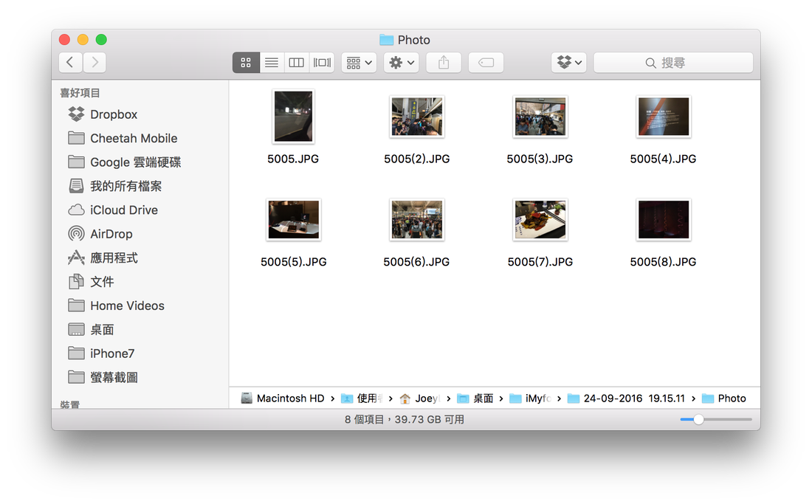Screen dimensions: 812x504
Task: Select the 5005(4).JPG thumbnail
Action: tap(664, 117)
